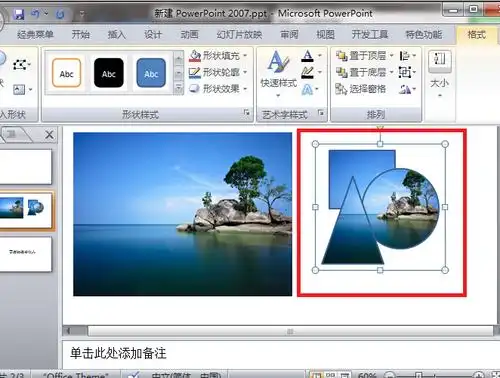Select the second slide thumbnail with pictures
The image size is (500, 378).
26,210
